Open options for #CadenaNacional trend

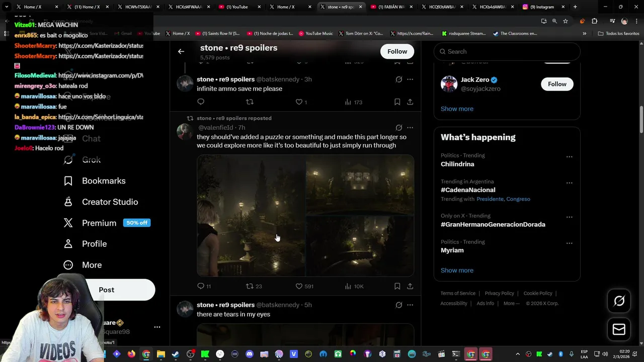[x=569, y=183]
